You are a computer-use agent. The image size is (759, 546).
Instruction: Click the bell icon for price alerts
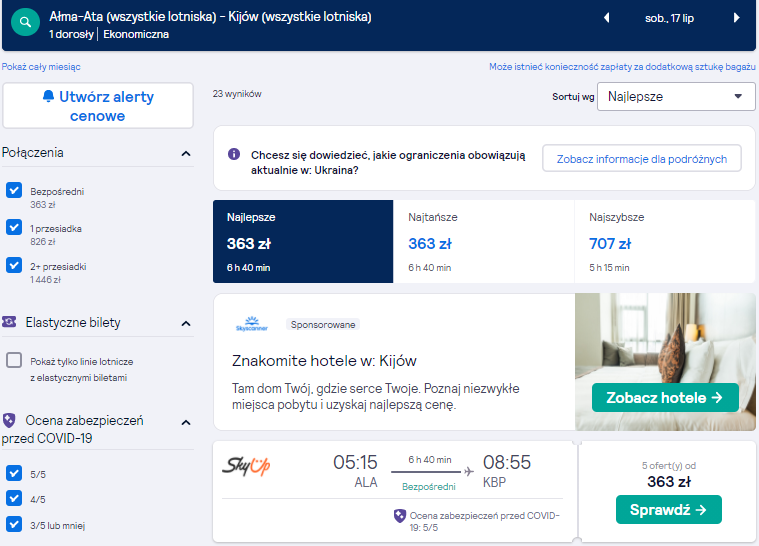click(x=48, y=96)
